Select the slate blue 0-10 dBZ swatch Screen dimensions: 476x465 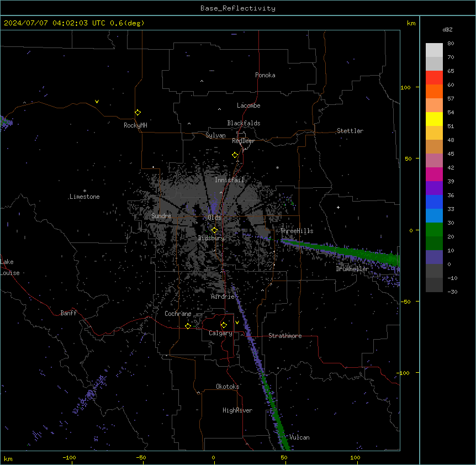click(x=434, y=257)
